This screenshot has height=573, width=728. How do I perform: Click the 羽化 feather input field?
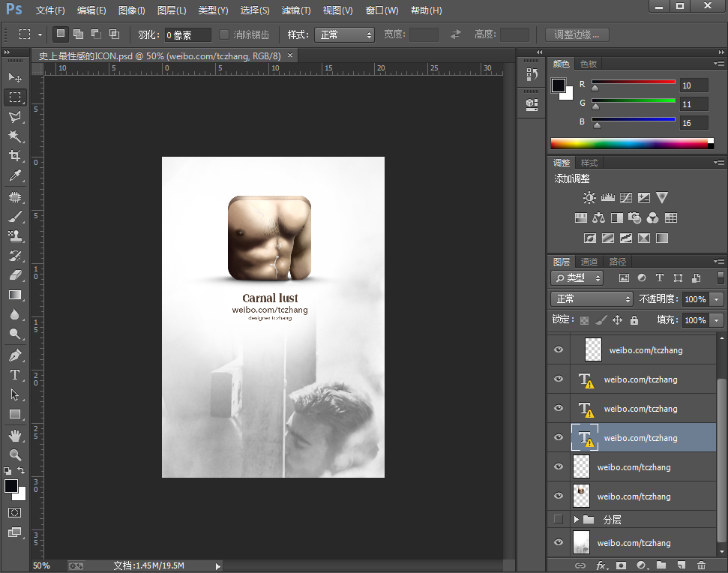(187, 35)
